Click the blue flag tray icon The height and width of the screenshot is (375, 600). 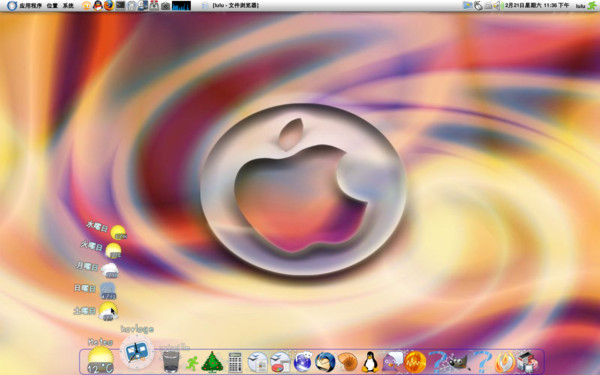coord(467,5)
